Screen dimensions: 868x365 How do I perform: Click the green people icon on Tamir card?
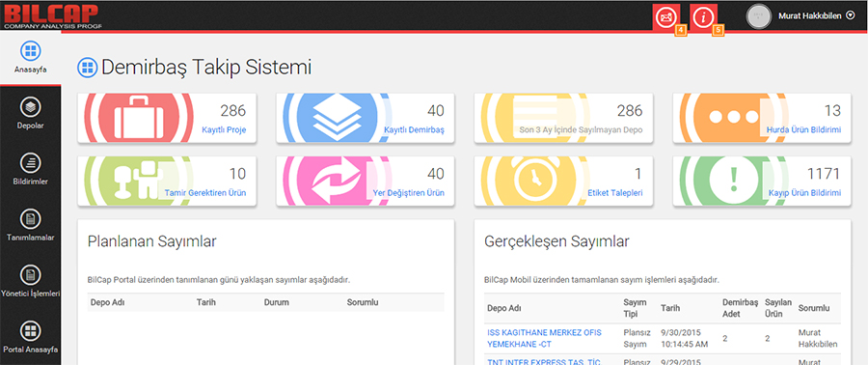[138, 181]
